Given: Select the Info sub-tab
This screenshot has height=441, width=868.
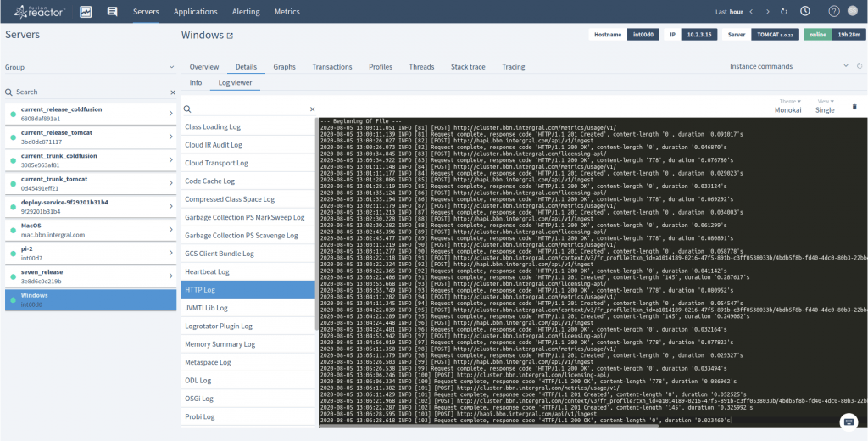Looking at the screenshot, I should pyautogui.click(x=196, y=82).
